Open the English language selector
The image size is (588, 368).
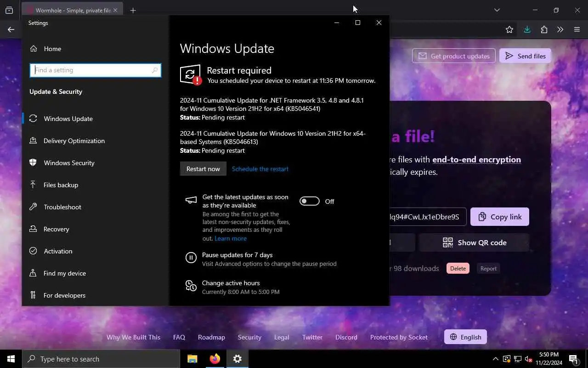(465, 337)
